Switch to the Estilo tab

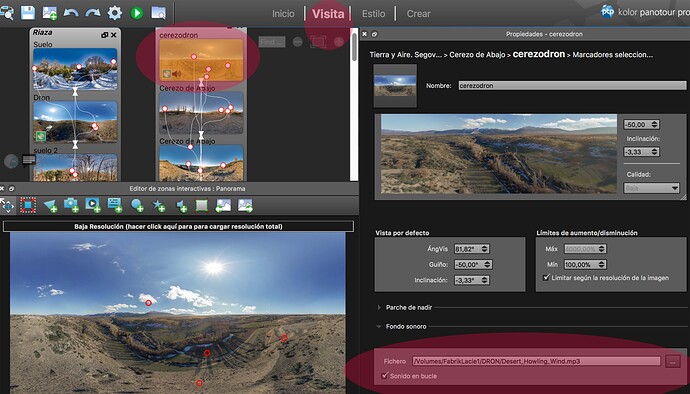tap(374, 14)
